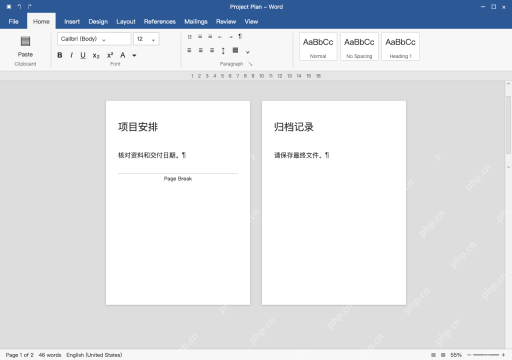Open the File tab
The height and width of the screenshot is (360, 512).
(14, 22)
